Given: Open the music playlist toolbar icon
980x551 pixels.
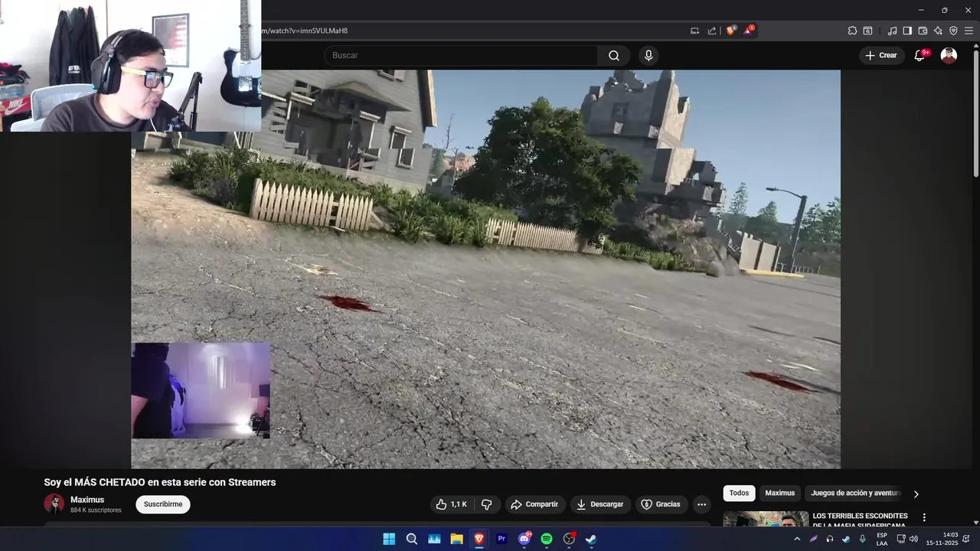Looking at the screenshot, I should [892, 31].
